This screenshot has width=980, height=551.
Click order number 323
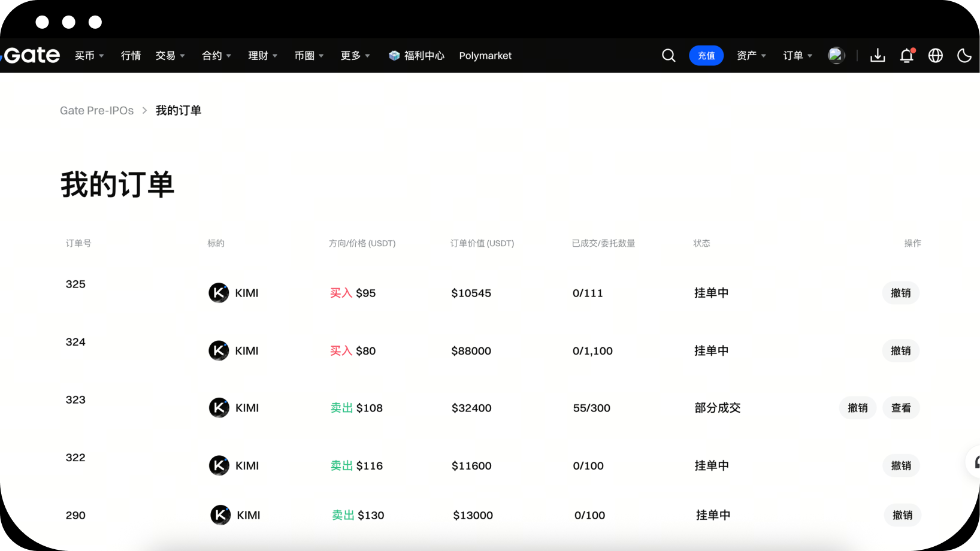point(75,399)
